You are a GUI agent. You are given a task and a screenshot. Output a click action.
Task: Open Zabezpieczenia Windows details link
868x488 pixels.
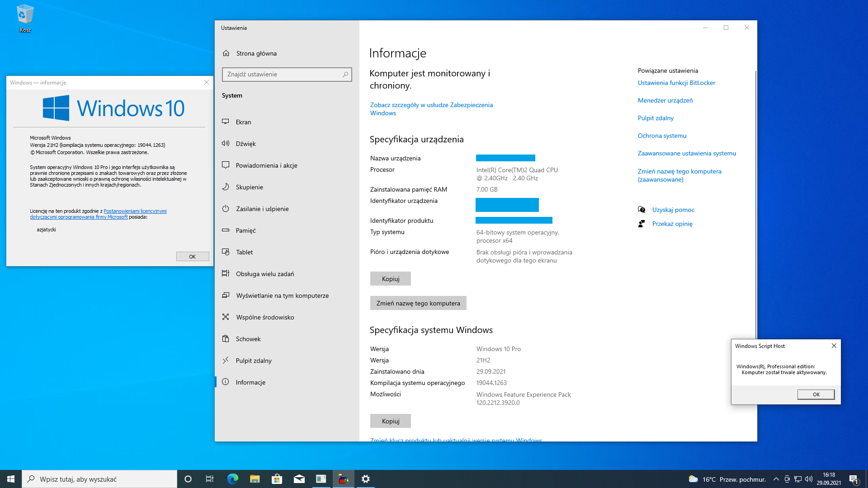tap(431, 109)
